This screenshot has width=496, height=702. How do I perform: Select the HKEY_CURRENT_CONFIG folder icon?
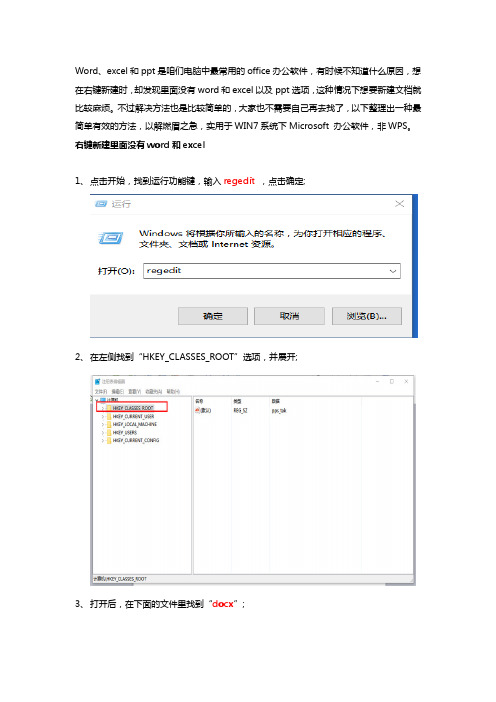click(109, 441)
